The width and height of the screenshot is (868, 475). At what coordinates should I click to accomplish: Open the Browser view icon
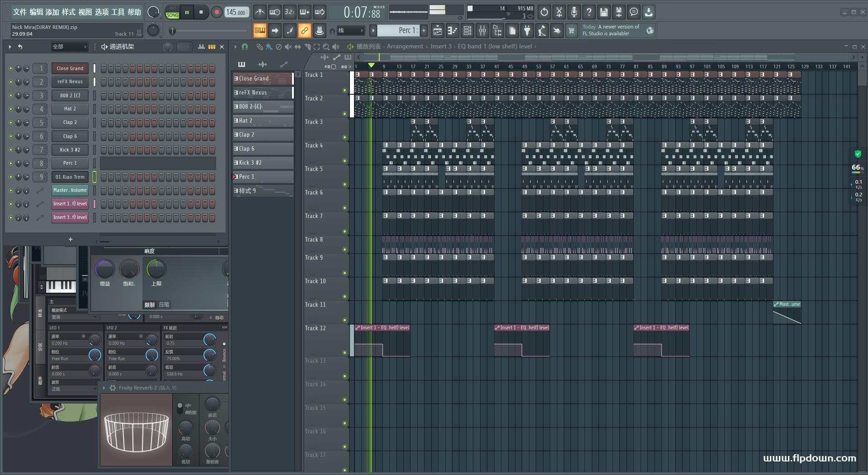pyautogui.click(x=497, y=31)
